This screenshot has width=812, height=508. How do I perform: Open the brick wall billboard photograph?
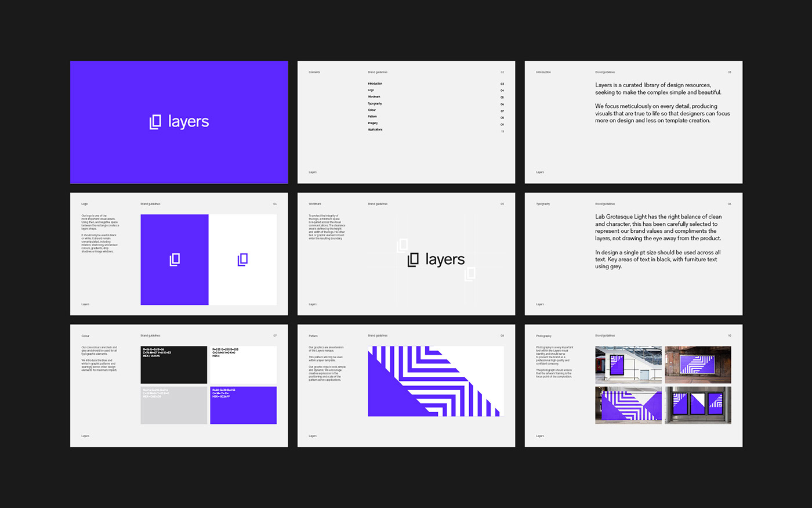click(698, 365)
